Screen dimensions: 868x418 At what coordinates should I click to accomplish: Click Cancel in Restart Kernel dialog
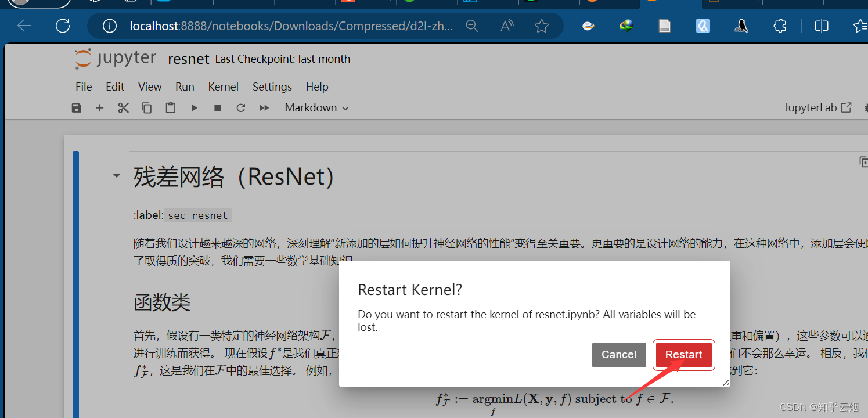619,355
